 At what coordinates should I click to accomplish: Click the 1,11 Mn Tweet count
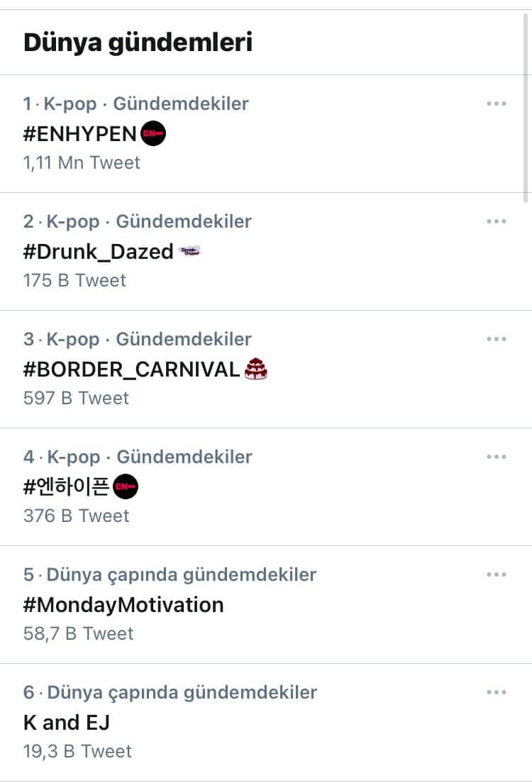pyautogui.click(x=82, y=162)
